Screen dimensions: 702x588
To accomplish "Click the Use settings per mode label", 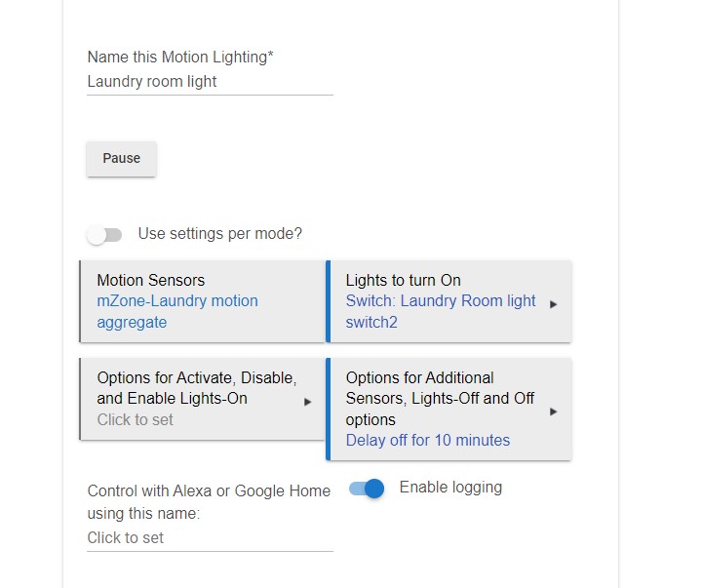I will [x=219, y=234].
